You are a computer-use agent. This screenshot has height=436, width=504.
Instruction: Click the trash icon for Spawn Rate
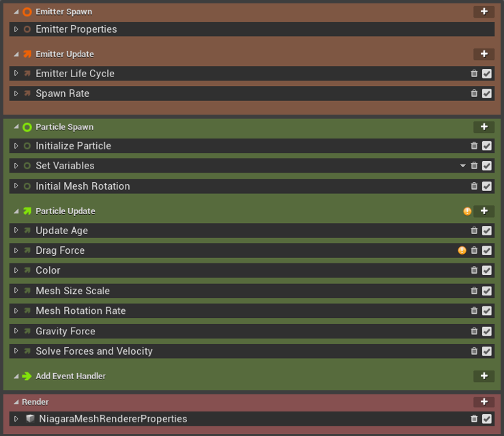[474, 93]
